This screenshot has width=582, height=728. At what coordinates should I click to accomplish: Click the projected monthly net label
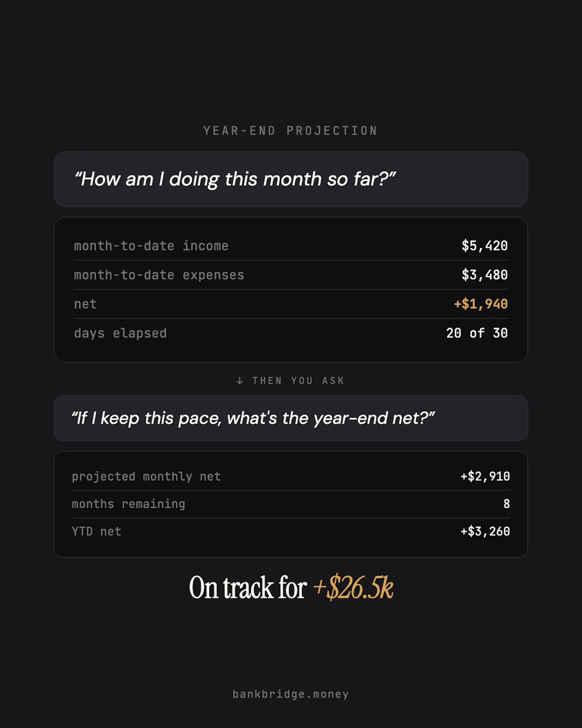click(x=146, y=476)
